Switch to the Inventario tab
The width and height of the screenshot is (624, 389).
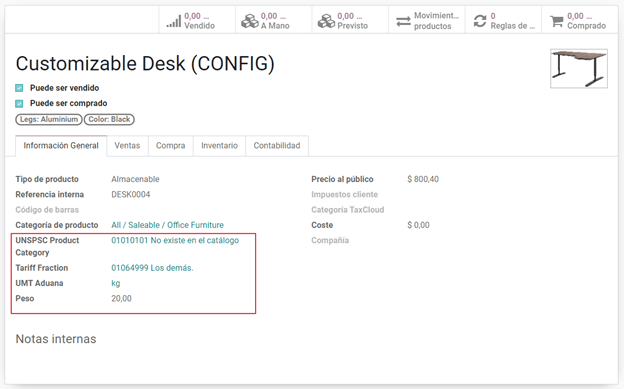point(219,146)
